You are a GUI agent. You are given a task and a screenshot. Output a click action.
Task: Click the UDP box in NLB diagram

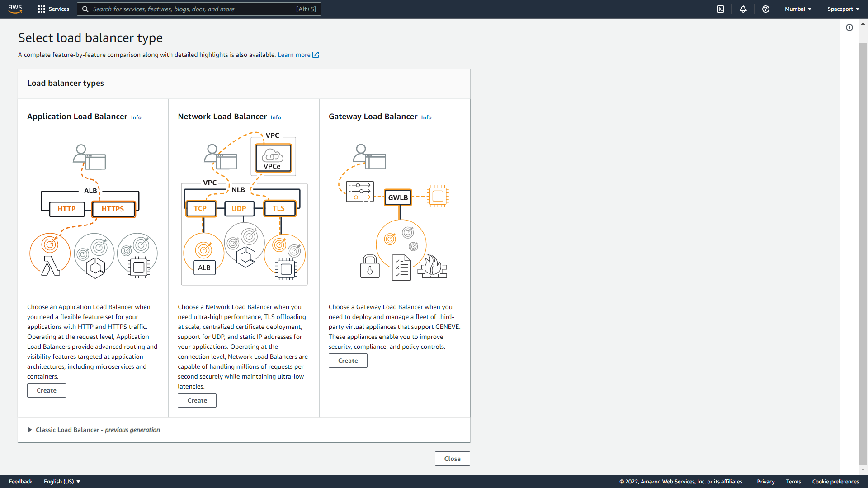click(x=239, y=209)
